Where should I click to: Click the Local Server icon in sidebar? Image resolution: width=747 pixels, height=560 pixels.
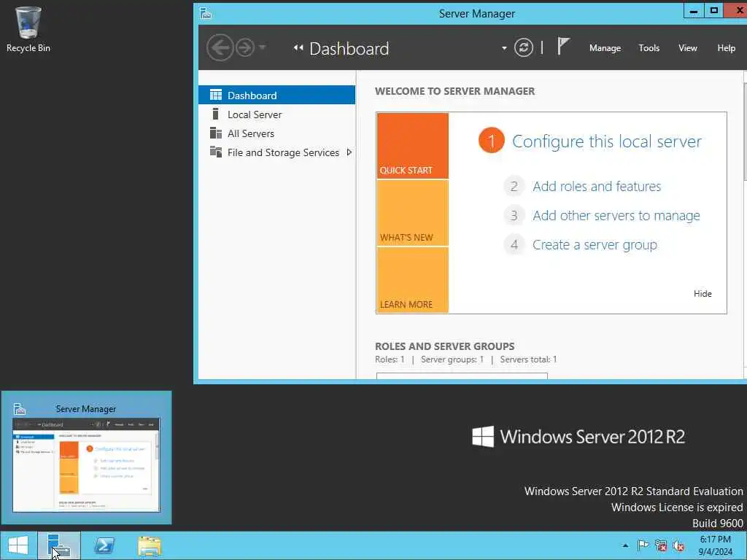tap(215, 114)
